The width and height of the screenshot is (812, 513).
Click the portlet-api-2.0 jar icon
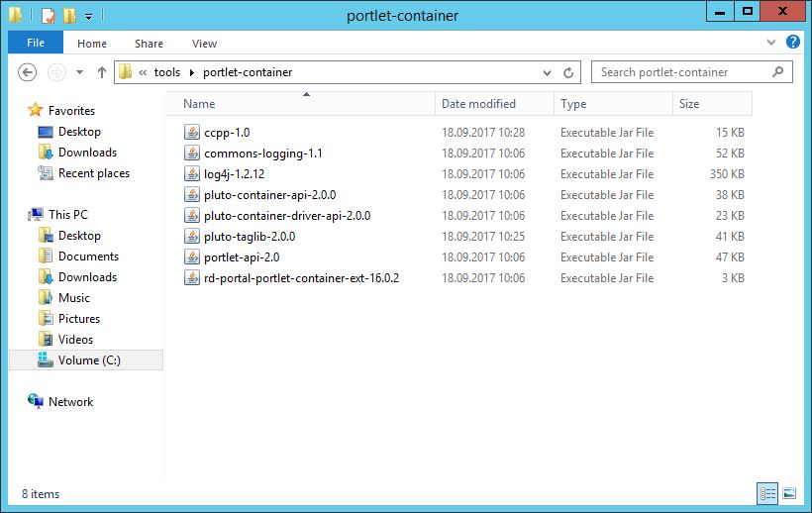click(x=191, y=257)
